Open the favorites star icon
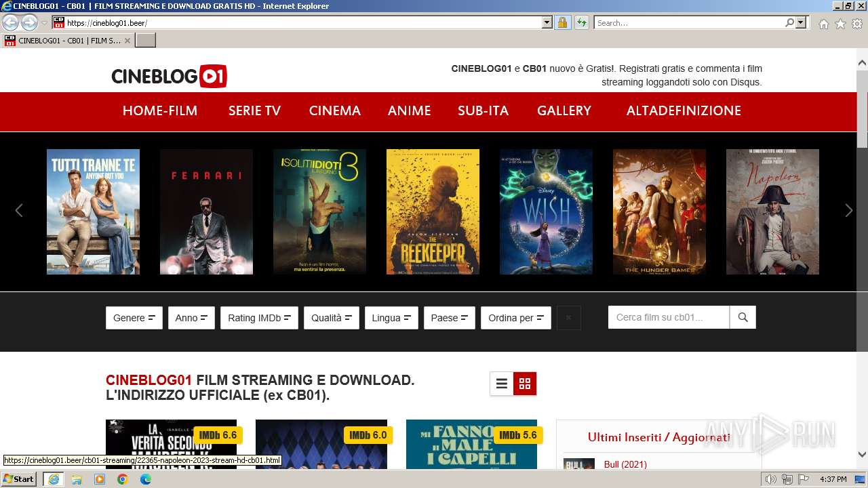Screen dimensions: 868x488 pyautogui.click(x=840, y=24)
